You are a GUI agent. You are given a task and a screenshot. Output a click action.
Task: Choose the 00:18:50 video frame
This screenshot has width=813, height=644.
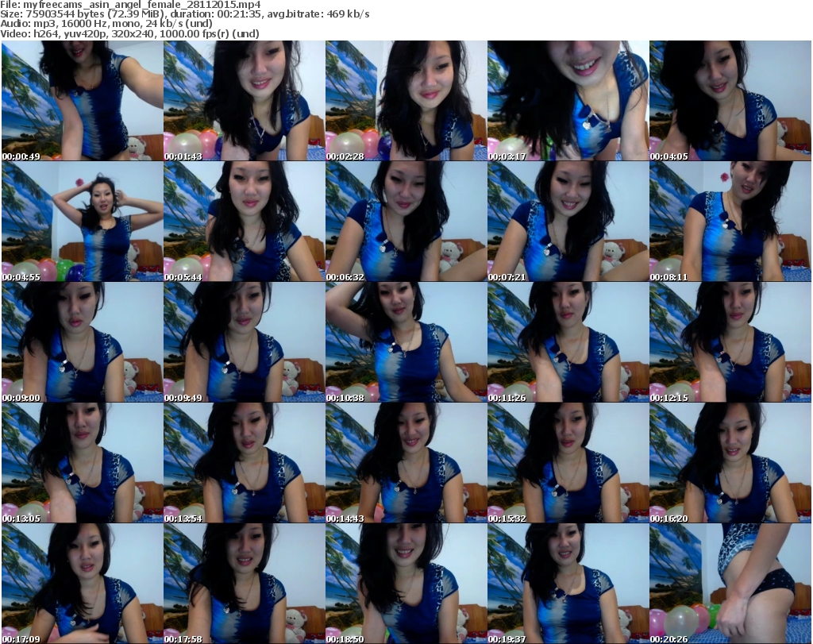tap(406, 584)
